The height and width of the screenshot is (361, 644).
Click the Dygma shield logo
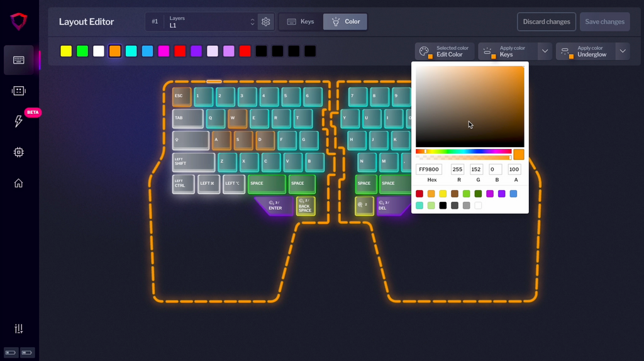point(18,21)
